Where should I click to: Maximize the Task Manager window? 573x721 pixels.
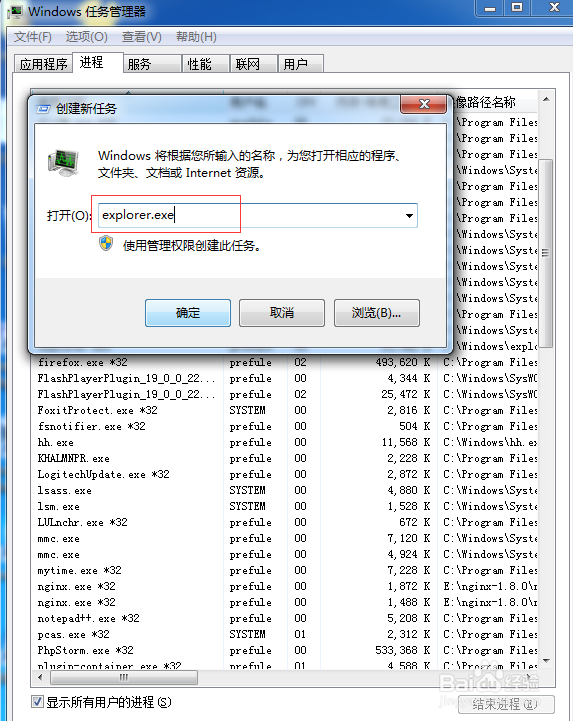(x=517, y=8)
